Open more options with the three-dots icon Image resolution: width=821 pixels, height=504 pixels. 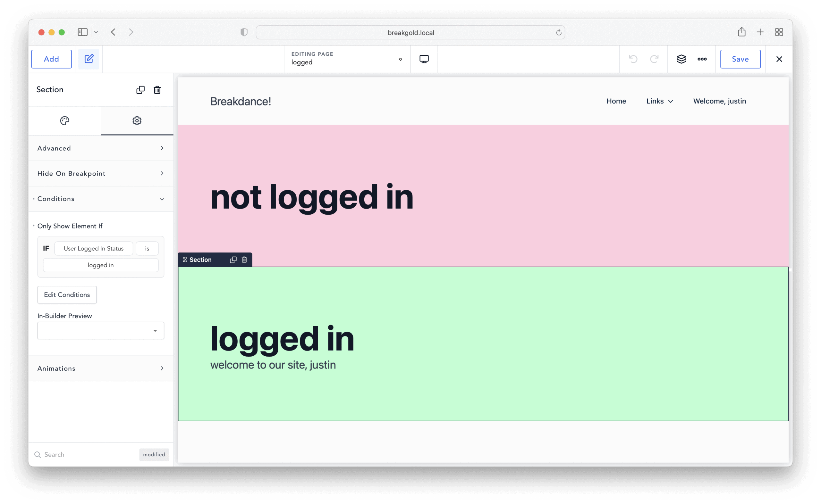pyautogui.click(x=702, y=59)
